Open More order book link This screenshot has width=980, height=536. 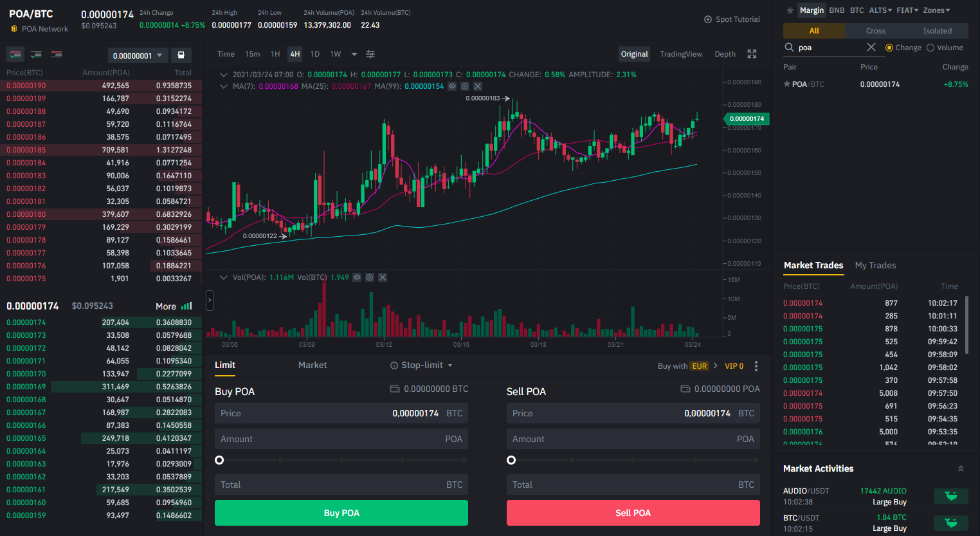[166, 306]
